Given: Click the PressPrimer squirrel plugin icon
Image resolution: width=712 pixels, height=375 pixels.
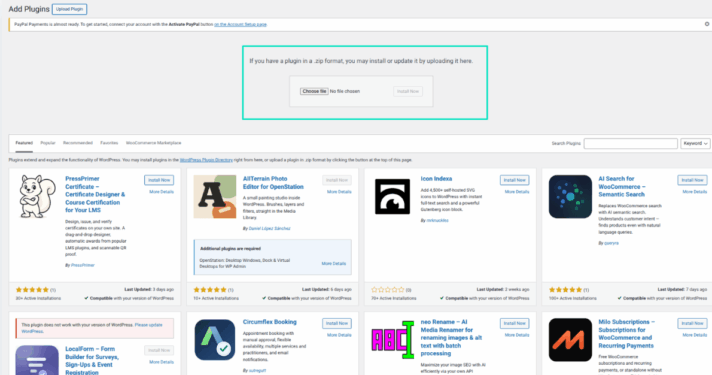Looking at the screenshot, I should point(37,197).
